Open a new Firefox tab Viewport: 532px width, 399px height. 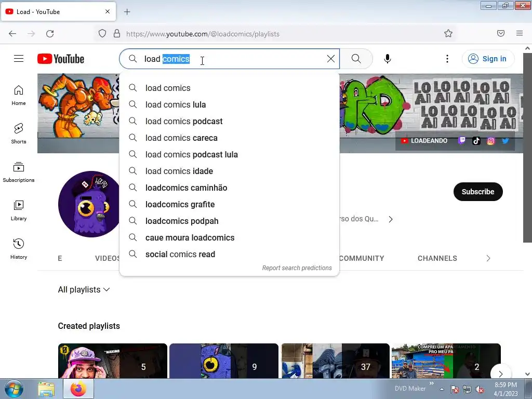pyautogui.click(x=127, y=12)
